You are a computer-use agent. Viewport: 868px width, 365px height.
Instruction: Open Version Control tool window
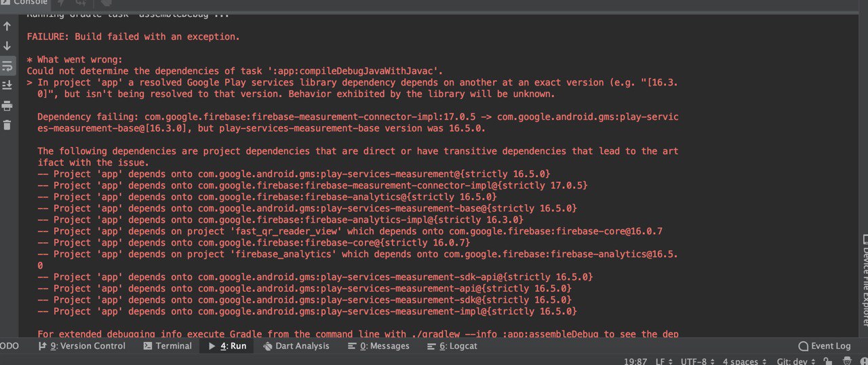click(82, 346)
